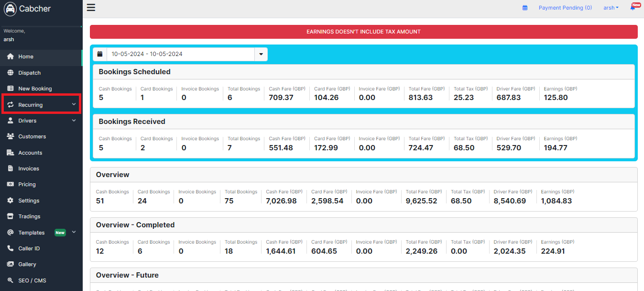
Task: Click calendar icon beside date range field
Action: tap(99, 54)
